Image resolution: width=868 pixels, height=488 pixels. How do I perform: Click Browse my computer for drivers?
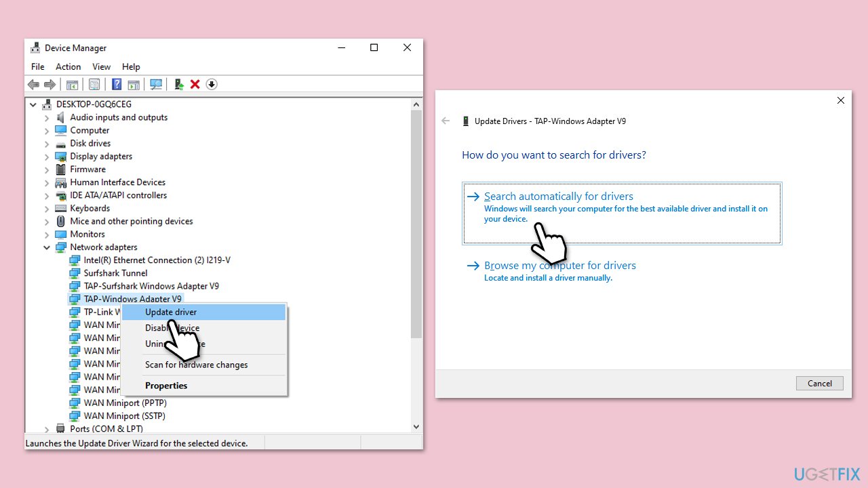[560, 266]
